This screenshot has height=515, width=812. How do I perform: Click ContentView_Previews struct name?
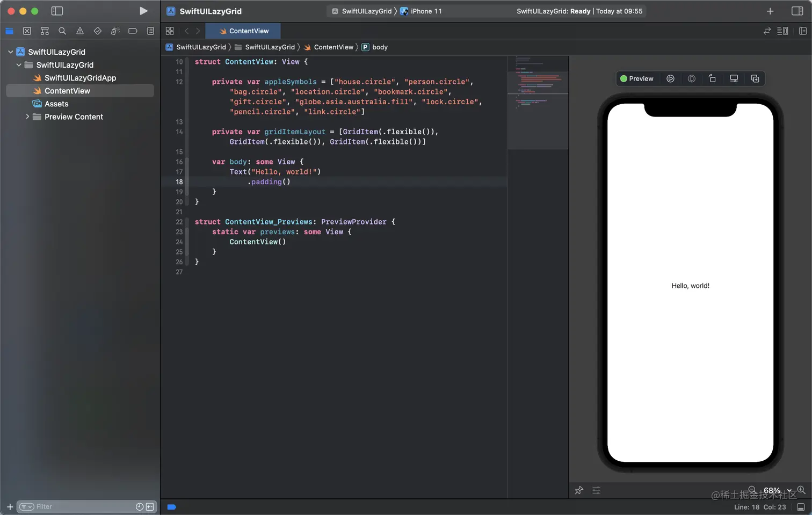pyautogui.click(x=269, y=222)
